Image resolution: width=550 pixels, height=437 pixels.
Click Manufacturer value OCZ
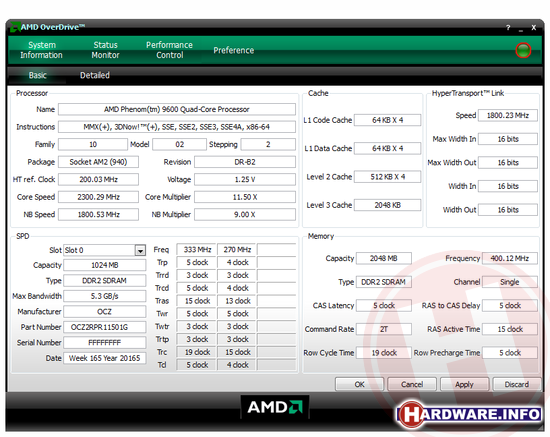pos(105,311)
